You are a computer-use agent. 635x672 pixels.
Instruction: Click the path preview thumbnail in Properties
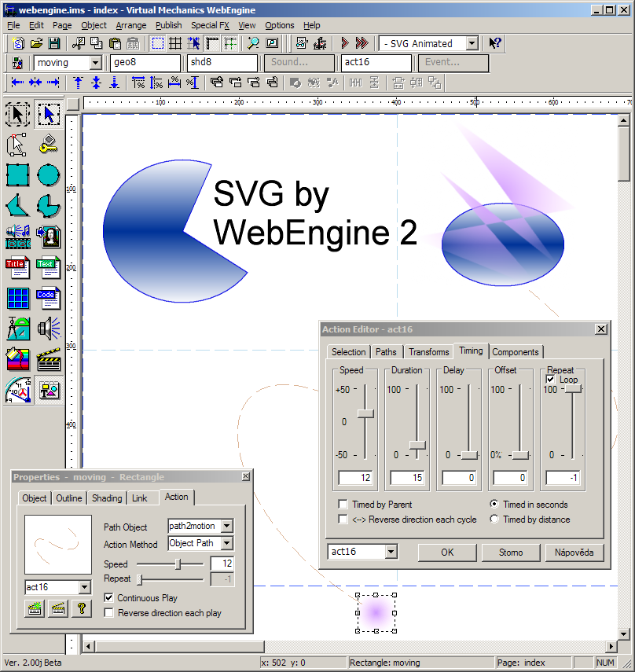pos(58,545)
